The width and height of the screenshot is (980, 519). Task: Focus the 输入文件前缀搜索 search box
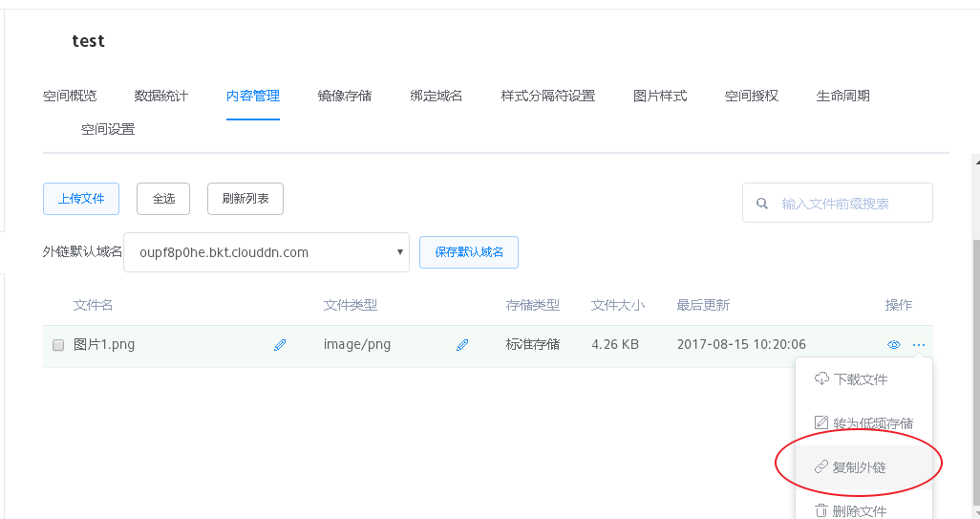(838, 203)
